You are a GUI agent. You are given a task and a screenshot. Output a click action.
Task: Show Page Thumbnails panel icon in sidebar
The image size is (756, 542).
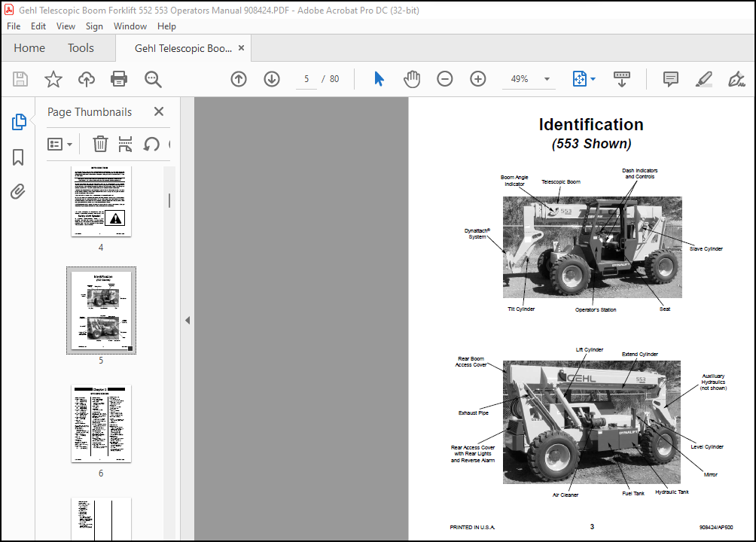pyautogui.click(x=18, y=122)
